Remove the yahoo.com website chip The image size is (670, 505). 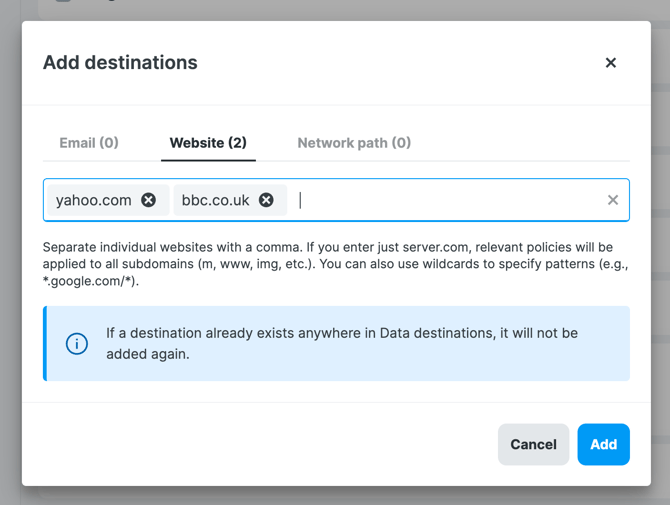coord(149,200)
